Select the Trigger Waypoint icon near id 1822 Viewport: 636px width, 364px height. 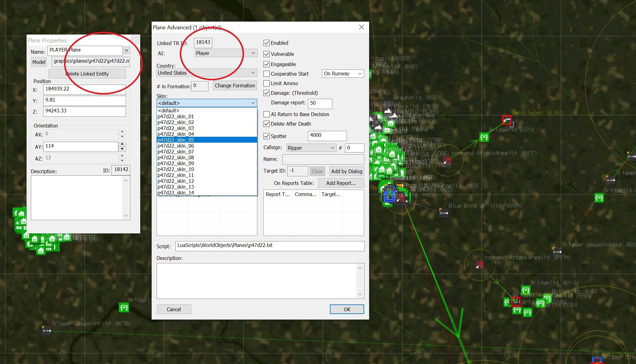pyautogui.click(x=557, y=251)
